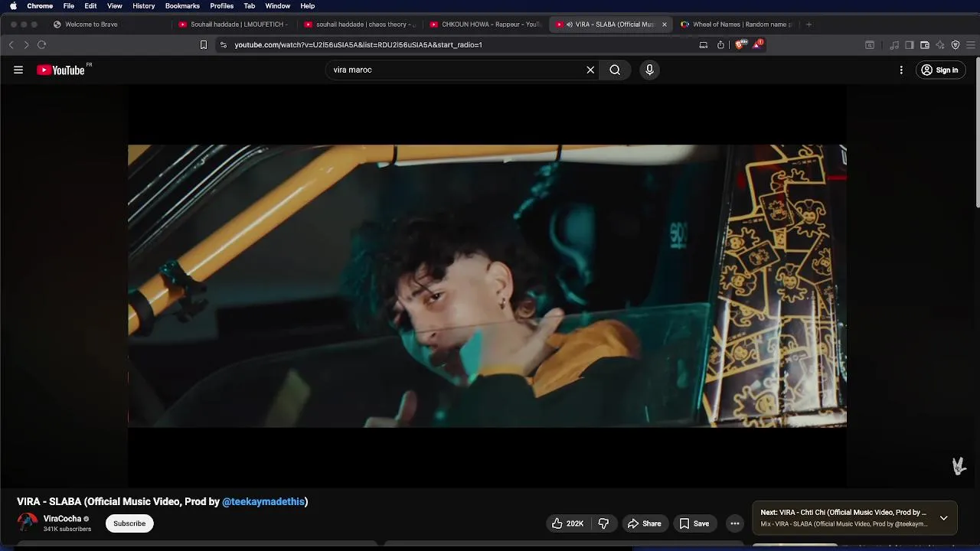
Task: Expand the Next playlist panel chevron
Action: [x=943, y=518]
